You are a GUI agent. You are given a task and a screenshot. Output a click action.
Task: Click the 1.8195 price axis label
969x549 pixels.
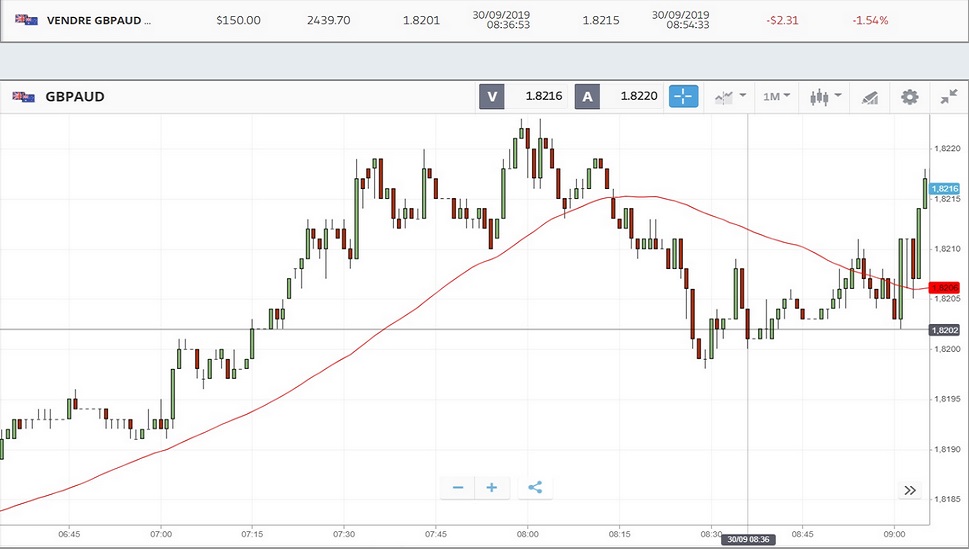pos(947,399)
